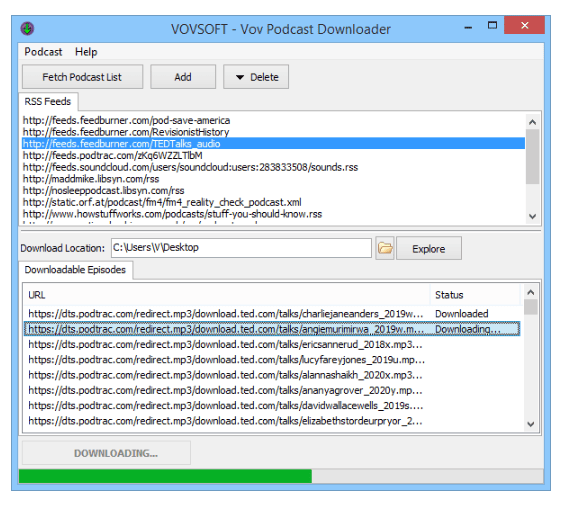Click the episodes list scroll up arrow
This screenshot has height=507, width=564.
pos(531,292)
